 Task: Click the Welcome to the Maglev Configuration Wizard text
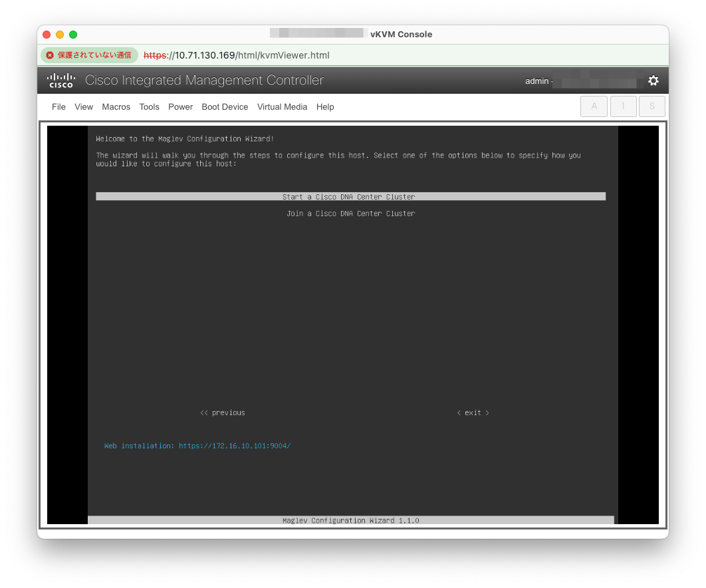(185, 139)
